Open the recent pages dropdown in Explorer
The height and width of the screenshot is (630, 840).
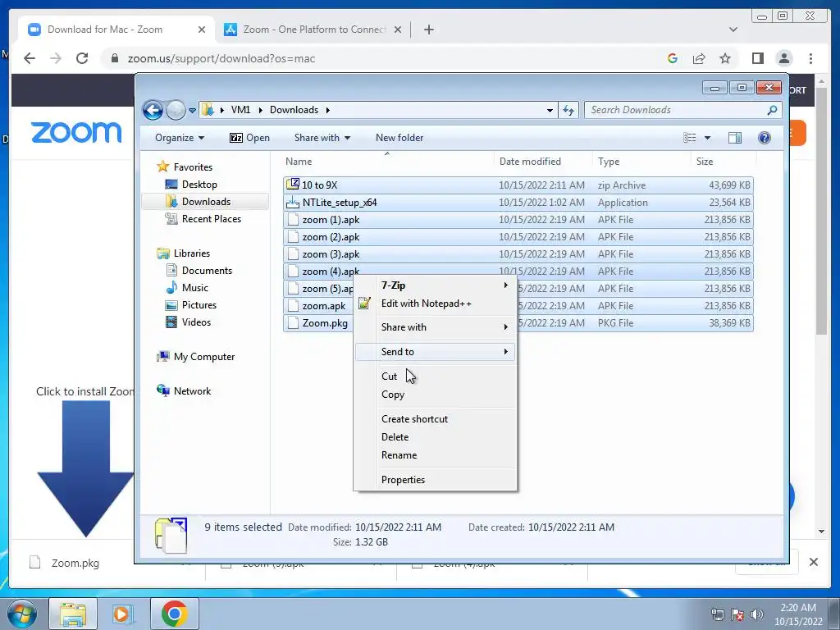click(x=192, y=111)
